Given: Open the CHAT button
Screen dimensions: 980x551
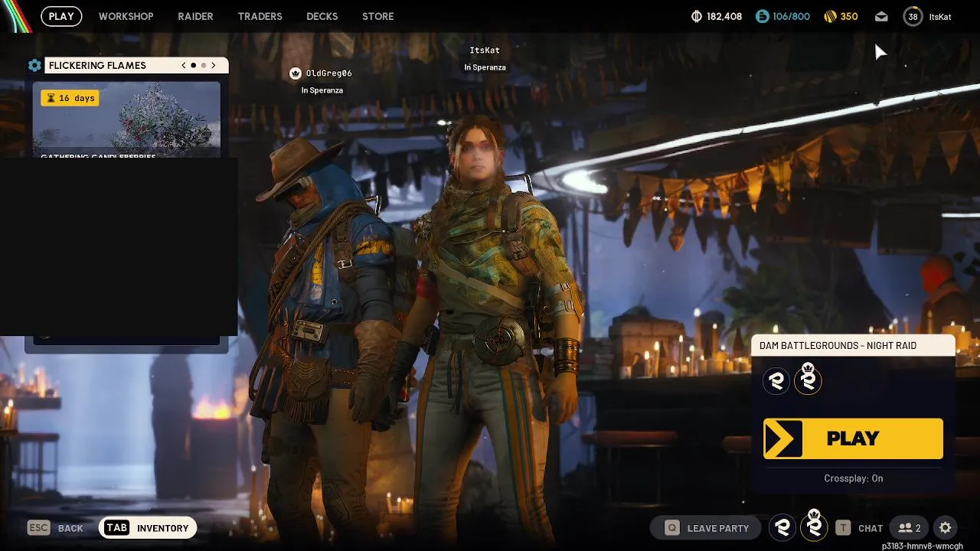Looking at the screenshot, I should coord(861,528).
